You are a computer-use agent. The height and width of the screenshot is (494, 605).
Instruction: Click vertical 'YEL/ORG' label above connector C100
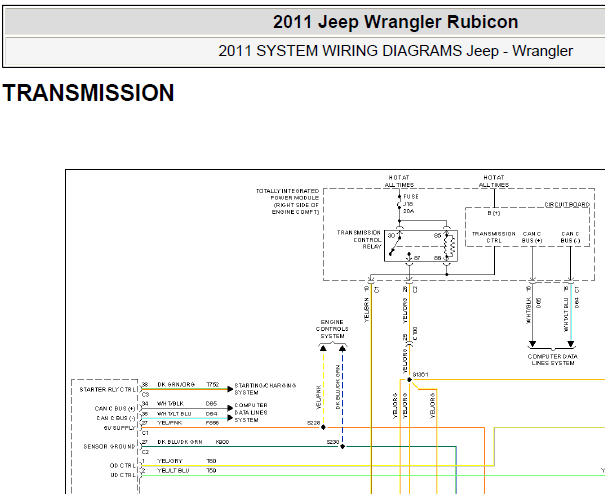(x=405, y=310)
